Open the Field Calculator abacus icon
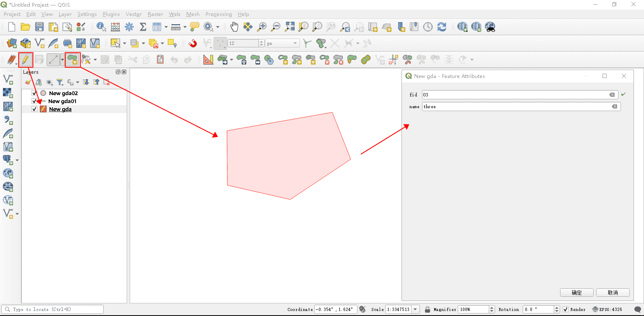This screenshot has width=644, height=316. (115, 27)
